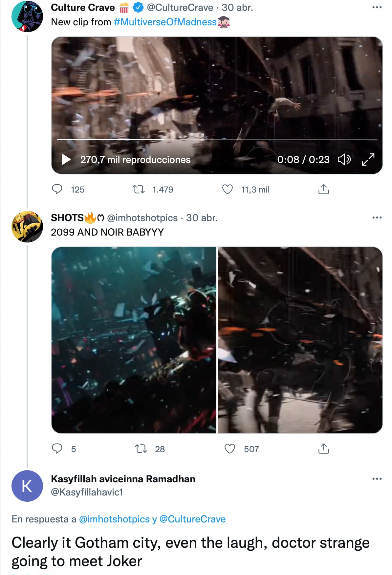
Task: Open more options for SHOTS tweet
Action: (377, 218)
